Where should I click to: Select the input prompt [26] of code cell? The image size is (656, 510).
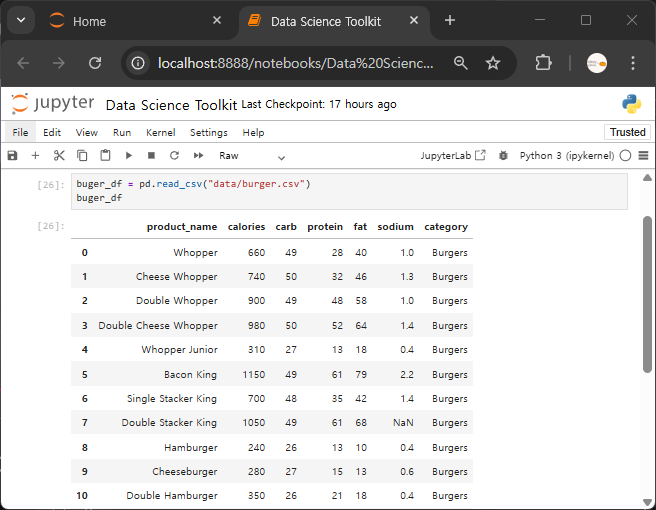[51, 185]
